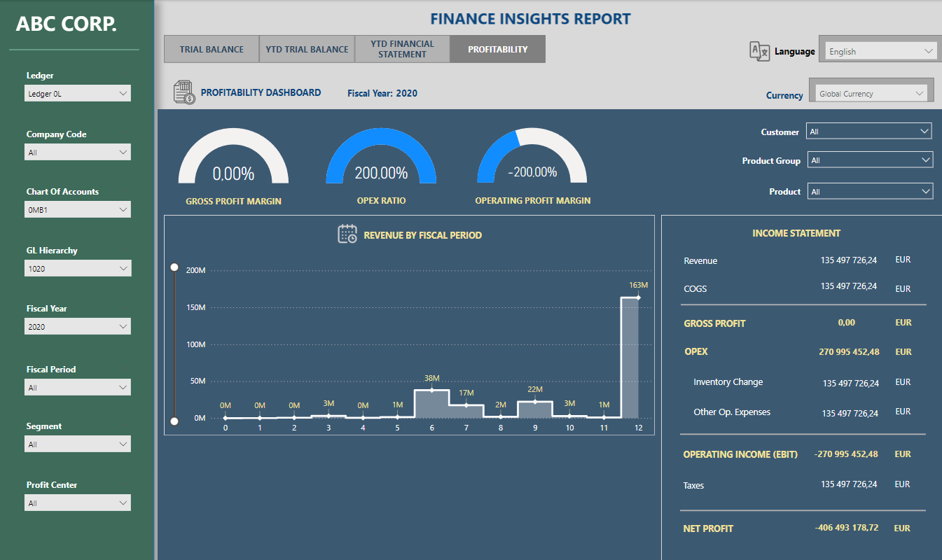Viewport: 942px width, 560px height.
Task: Click the bottom handle of the chart zoom slider
Action: click(174, 420)
